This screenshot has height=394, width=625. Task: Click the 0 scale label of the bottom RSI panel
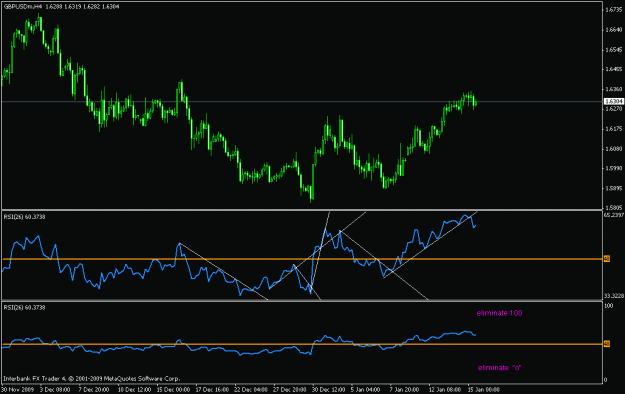pos(606,380)
